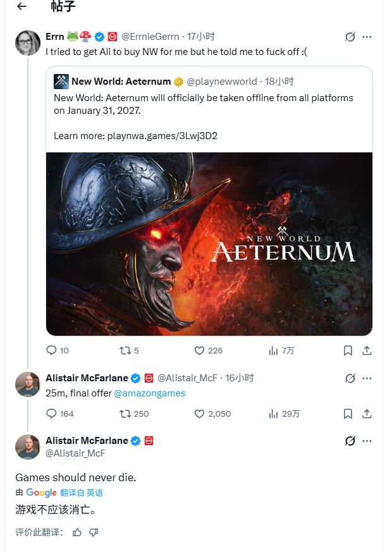View analytics on Alistair's 25m post
This screenshot has height=552, width=392.
click(x=274, y=414)
